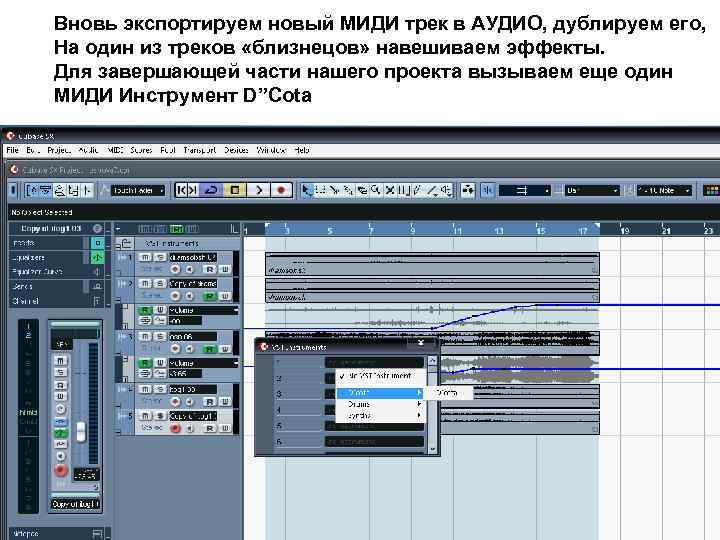The height and width of the screenshot is (540, 720).
Task: Click the Snap toolbar button
Action: pyautogui.click(x=487, y=190)
